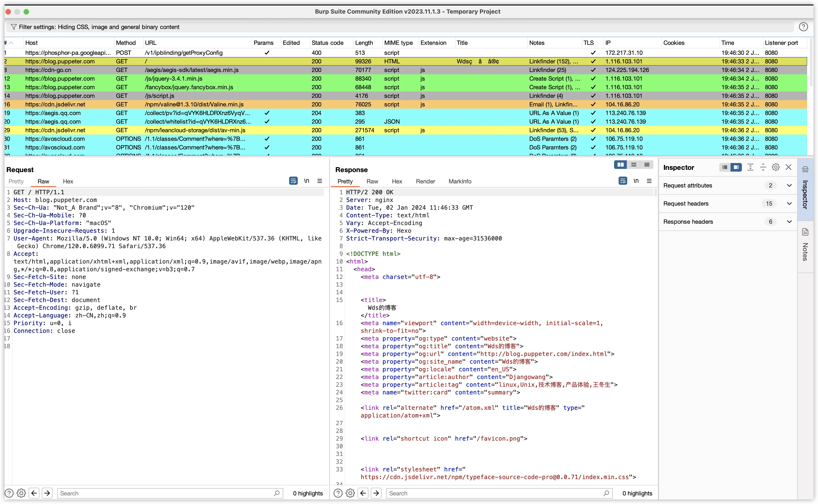This screenshot has height=504, width=818.
Task: Switch the Request view to the Hex tab
Action: click(x=68, y=181)
